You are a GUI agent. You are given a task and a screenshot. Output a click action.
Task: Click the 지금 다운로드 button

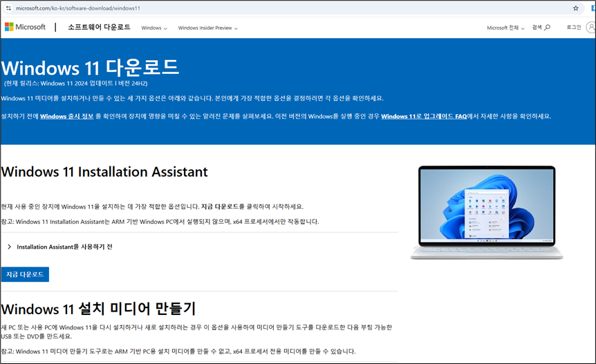click(25, 274)
